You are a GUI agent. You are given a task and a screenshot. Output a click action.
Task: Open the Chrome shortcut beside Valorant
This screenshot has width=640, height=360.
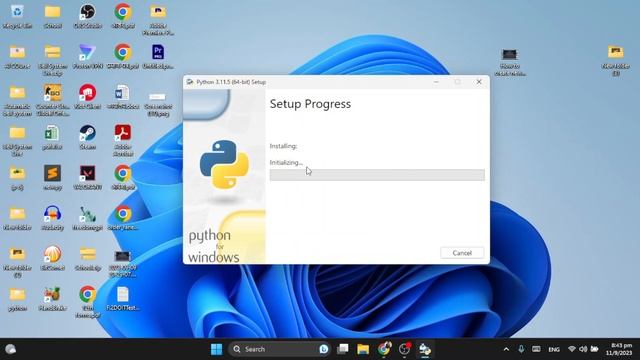(x=123, y=178)
